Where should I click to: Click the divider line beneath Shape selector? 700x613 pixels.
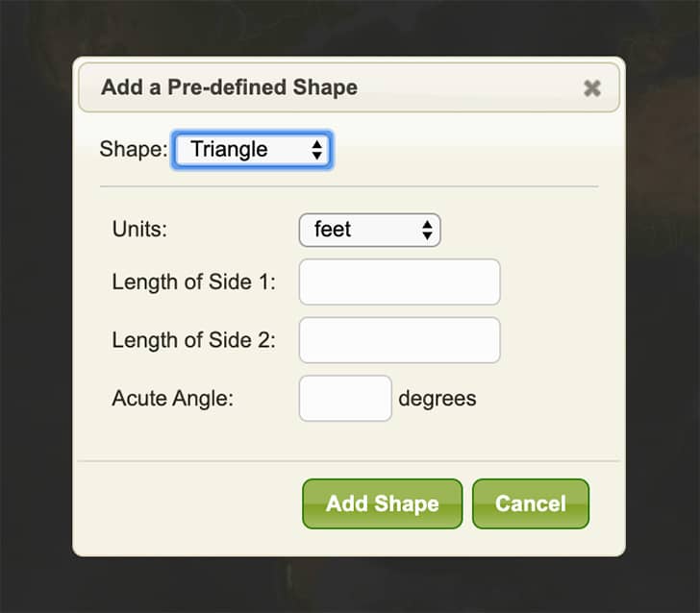pyautogui.click(x=349, y=186)
